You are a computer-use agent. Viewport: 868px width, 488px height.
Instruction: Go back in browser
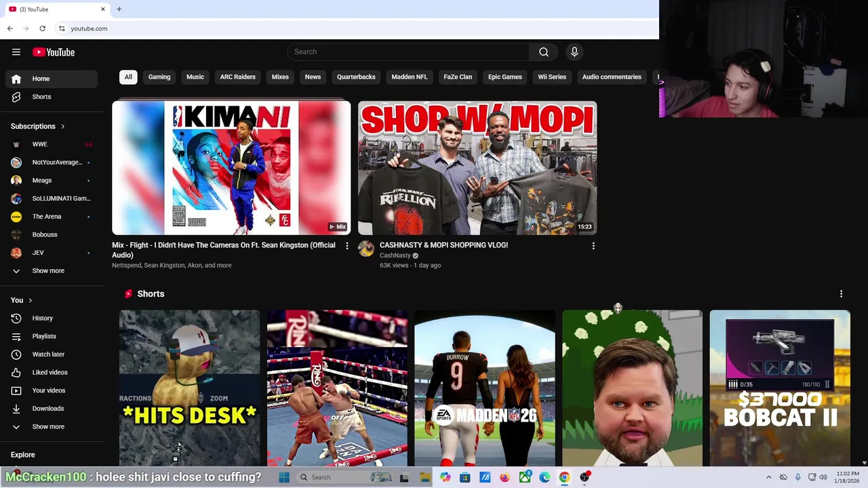pos(9,28)
